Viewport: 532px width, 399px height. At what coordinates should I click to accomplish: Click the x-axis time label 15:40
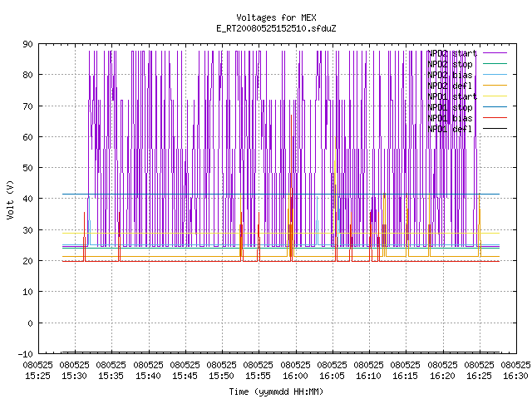pyautogui.click(x=148, y=376)
